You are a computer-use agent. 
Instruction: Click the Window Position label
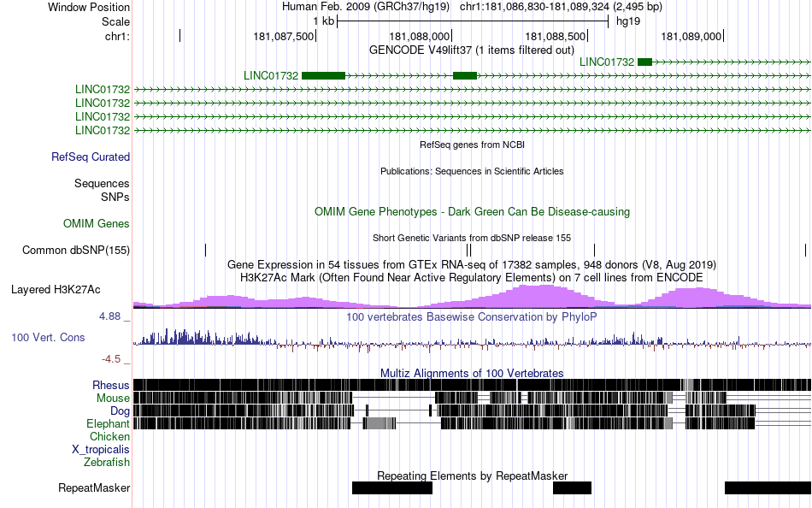[89, 7]
